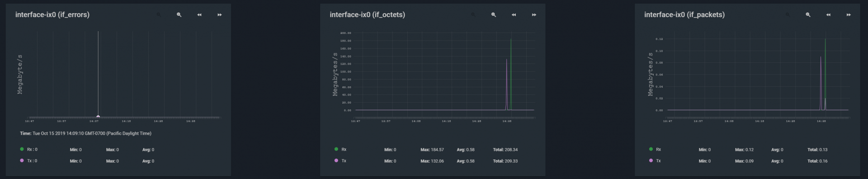Toggle green Rx series in if_errors legend

click(22, 149)
